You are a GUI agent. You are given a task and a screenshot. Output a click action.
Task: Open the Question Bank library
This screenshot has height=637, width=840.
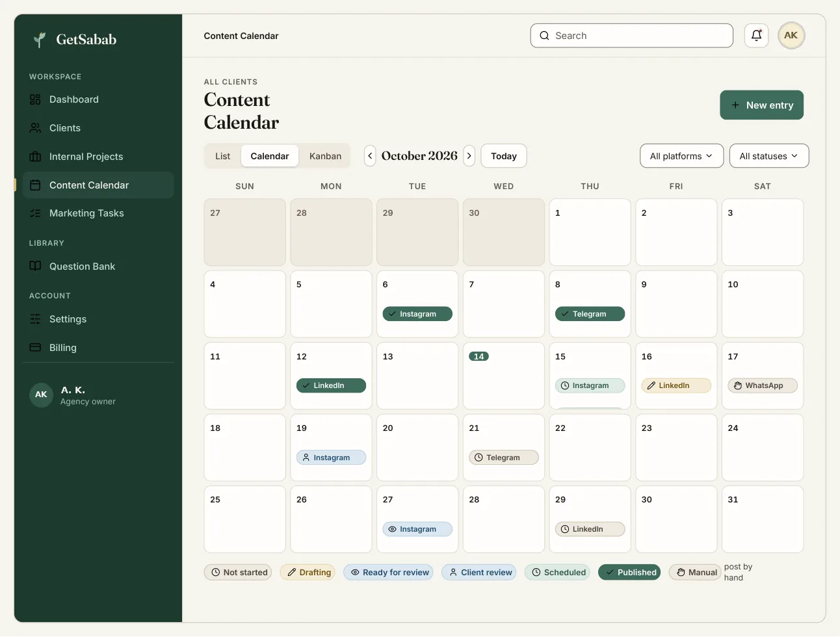98,266
